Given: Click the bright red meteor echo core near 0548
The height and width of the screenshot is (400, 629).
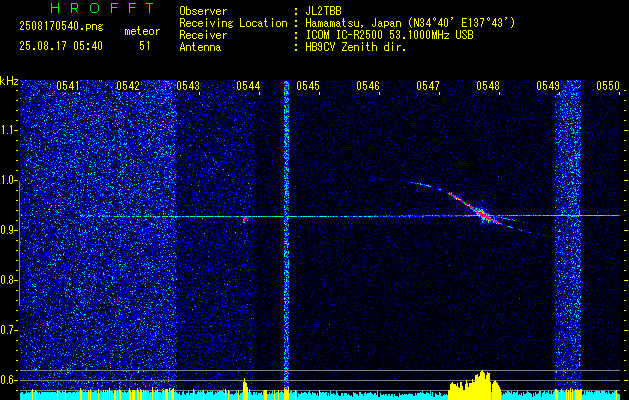Looking at the screenshot, I should pyautogui.click(x=483, y=214).
